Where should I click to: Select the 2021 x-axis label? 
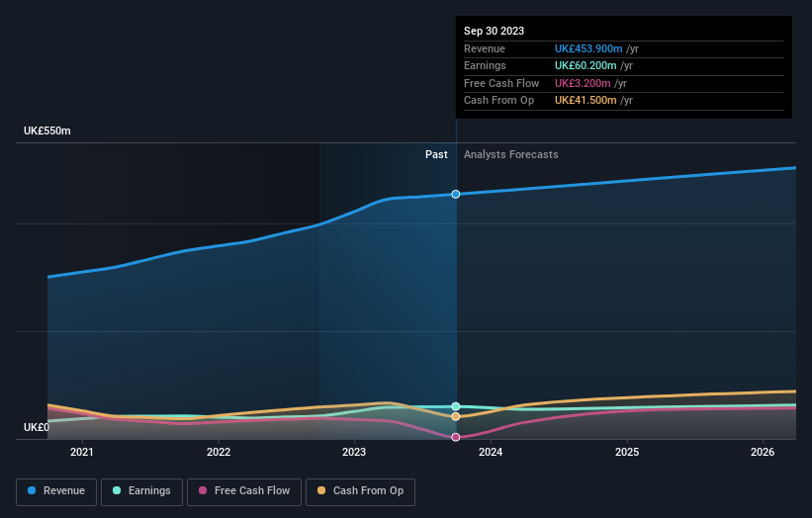click(82, 452)
